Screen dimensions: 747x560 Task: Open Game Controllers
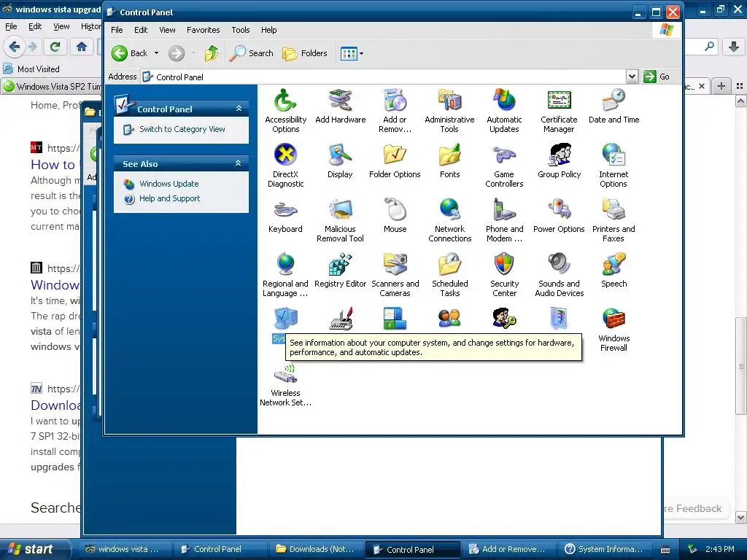coord(504,166)
